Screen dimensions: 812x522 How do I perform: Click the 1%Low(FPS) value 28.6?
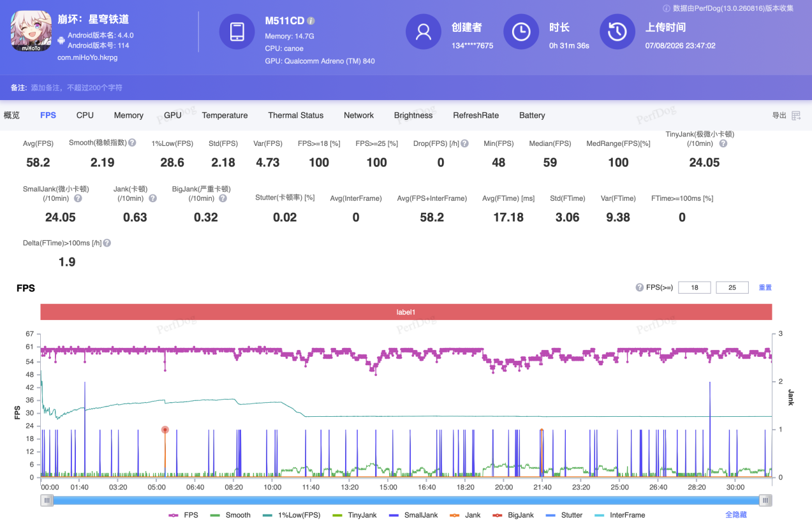click(172, 163)
